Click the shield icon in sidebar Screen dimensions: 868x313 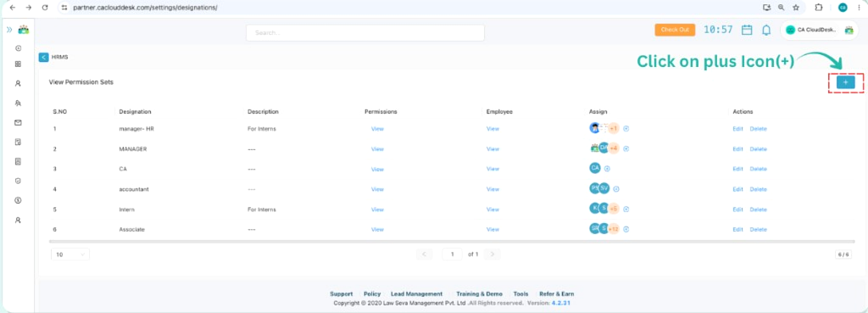(x=18, y=181)
